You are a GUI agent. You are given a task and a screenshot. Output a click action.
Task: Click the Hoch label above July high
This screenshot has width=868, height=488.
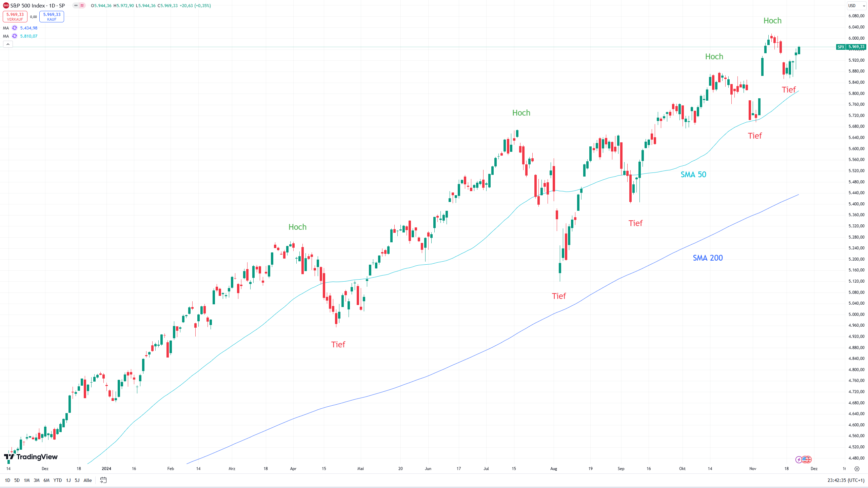521,113
